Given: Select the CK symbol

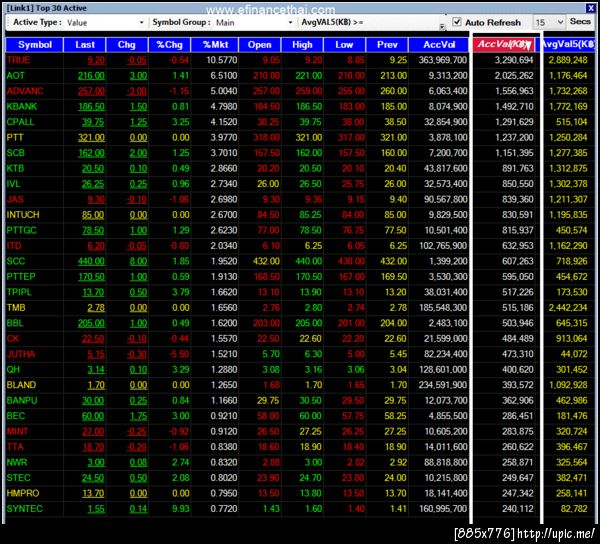Looking at the screenshot, I should [13, 339].
